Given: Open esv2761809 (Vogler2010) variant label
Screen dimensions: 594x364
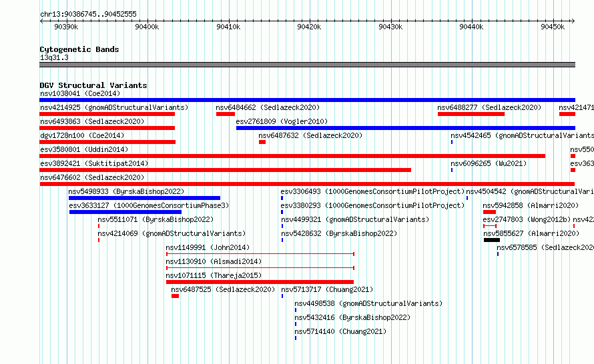Looking at the screenshot, I should click(282, 121).
